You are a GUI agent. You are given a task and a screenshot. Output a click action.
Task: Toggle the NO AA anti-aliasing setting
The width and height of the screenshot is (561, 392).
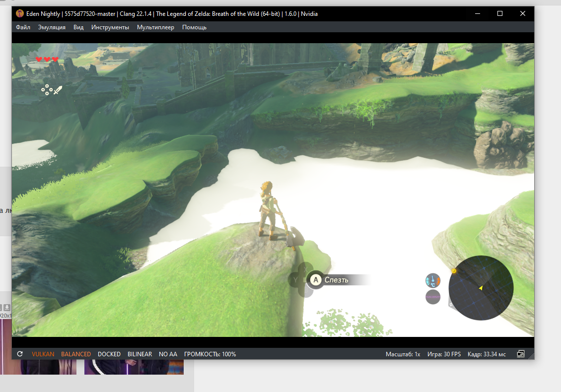[x=168, y=354]
